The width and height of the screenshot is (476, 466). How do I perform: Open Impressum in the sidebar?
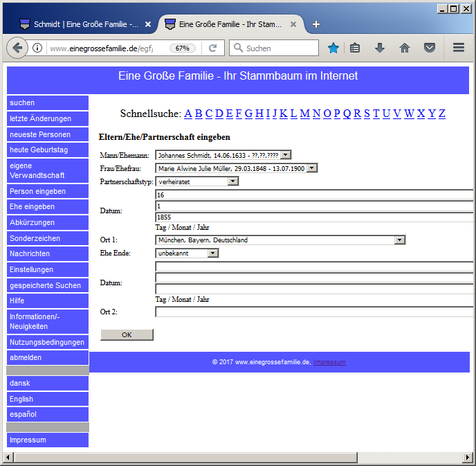48,440
